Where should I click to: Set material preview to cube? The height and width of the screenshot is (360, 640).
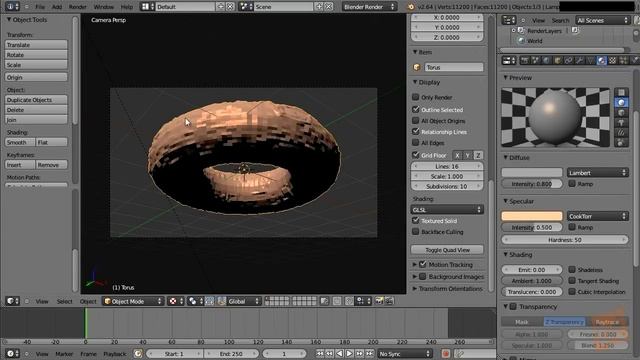pyautogui.click(x=621, y=113)
